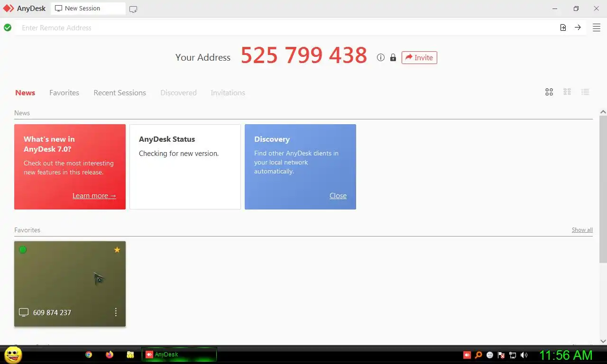Click the Discovery card heading
The width and height of the screenshot is (607, 364).
click(272, 139)
